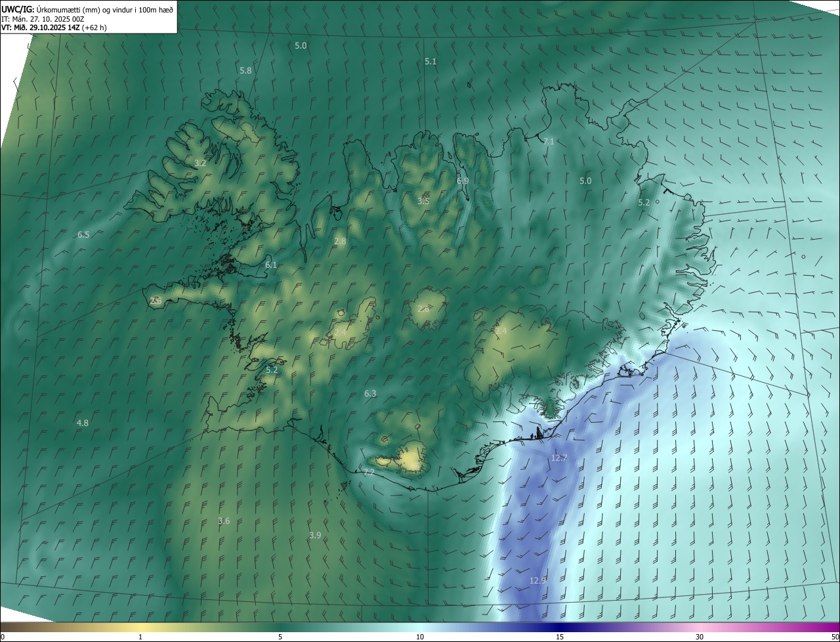Click the valid time 'VT: Mið. 29.10.2025 14Z (+62 h)'
840x642 pixels.
pyautogui.click(x=54, y=28)
